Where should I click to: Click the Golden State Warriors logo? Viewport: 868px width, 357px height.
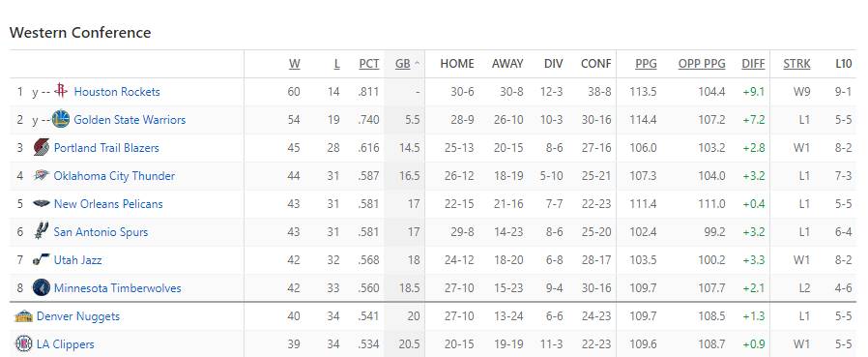(x=61, y=119)
